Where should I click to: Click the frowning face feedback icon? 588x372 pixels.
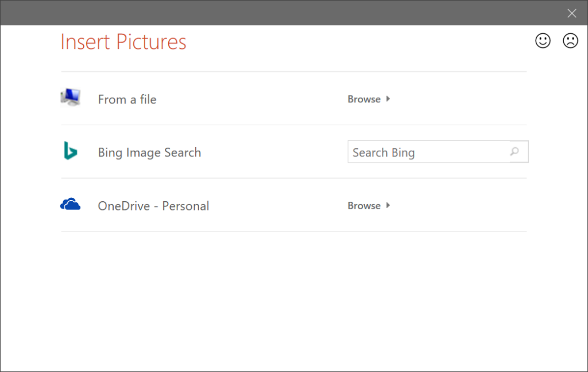[570, 41]
